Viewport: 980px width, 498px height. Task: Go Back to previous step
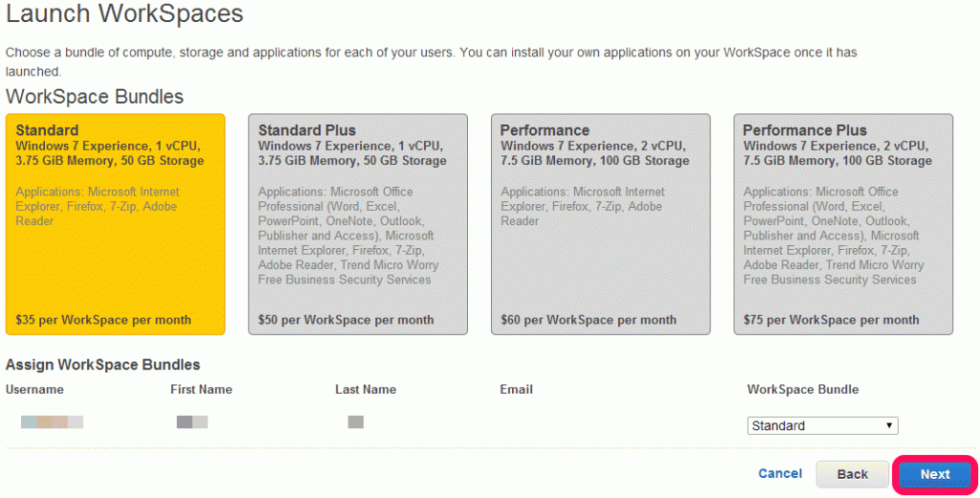point(853,474)
